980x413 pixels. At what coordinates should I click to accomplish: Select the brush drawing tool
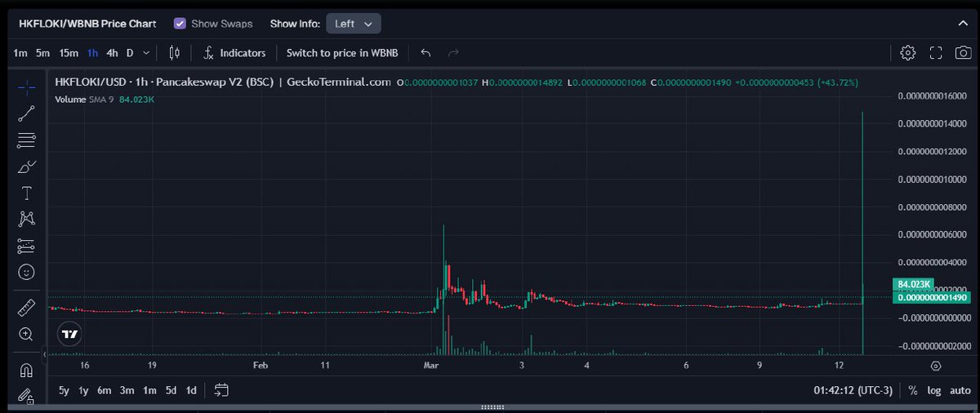click(26, 167)
